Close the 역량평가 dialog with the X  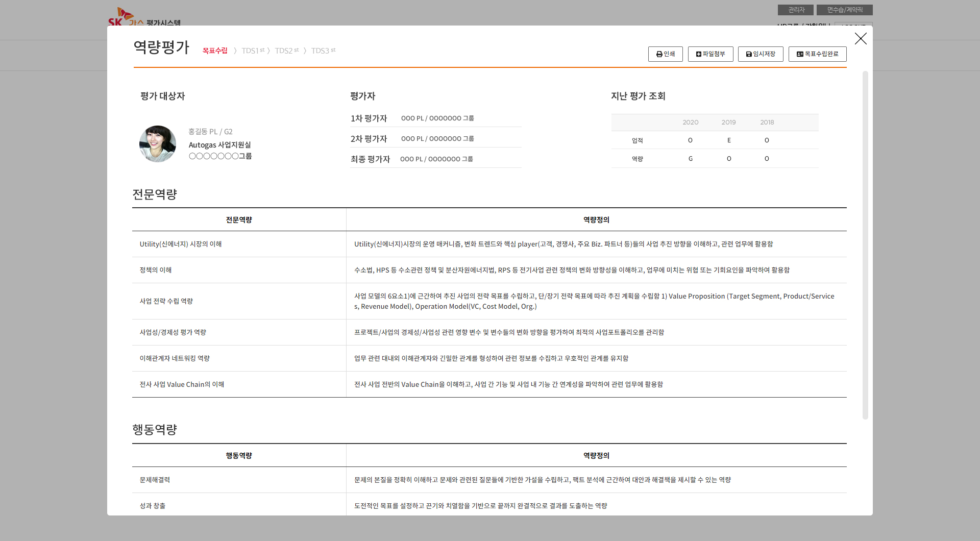point(861,39)
